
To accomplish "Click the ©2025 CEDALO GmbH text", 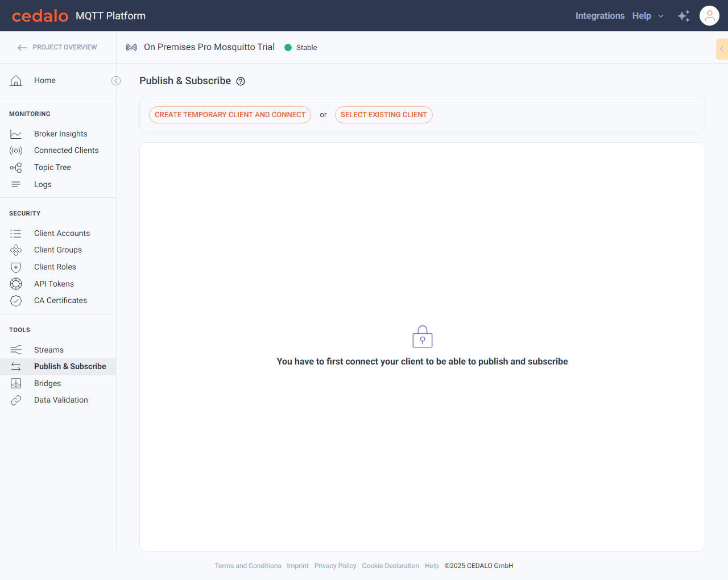I will (479, 566).
